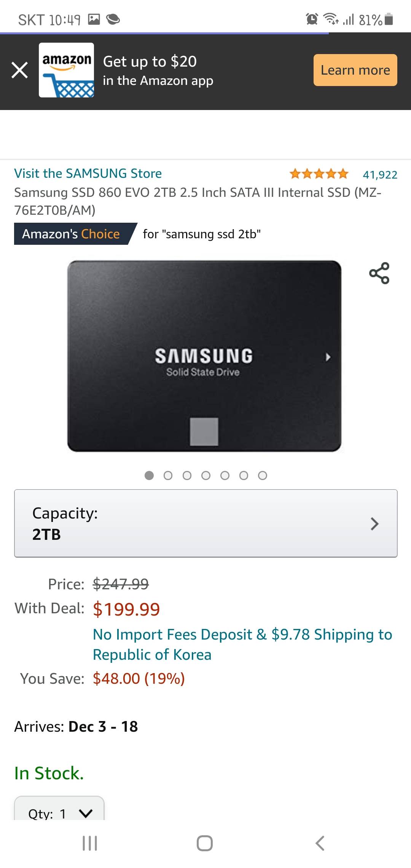Open the 41,922 ratings count link
Screen dimensions: 411x868
click(380, 175)
